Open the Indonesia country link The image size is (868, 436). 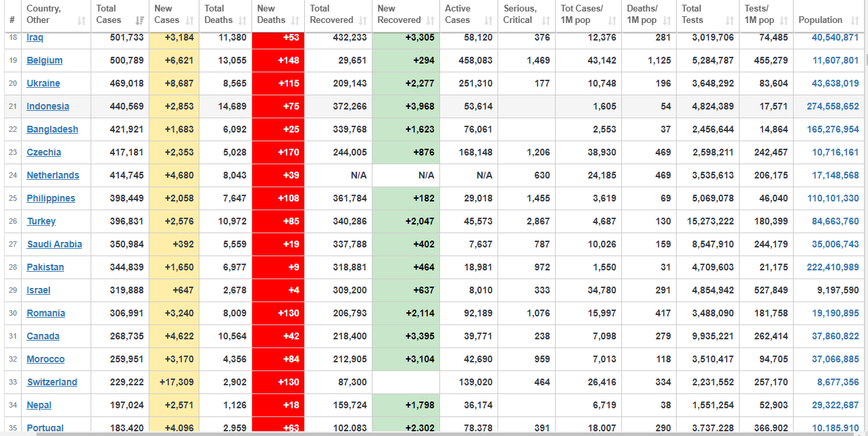pyautogui.click(x=48, y=106)
